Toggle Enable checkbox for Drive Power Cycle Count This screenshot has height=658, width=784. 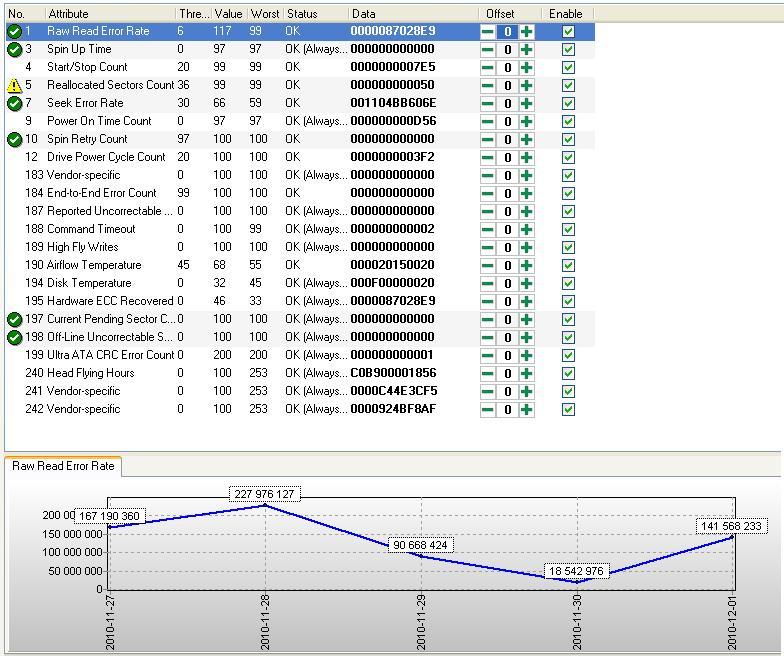[x=568, y=158]
